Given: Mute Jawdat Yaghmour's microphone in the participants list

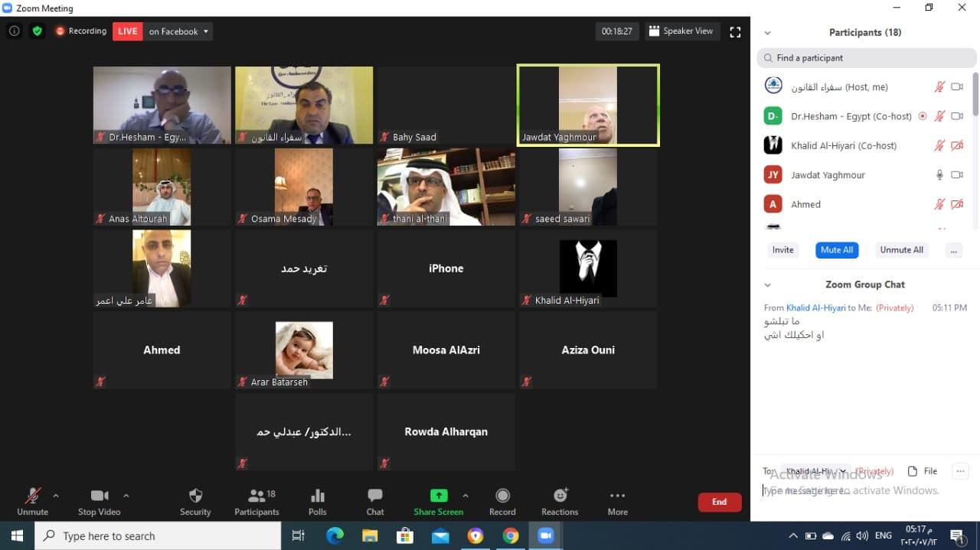Looking at the screenshot, I should point(939,174).
